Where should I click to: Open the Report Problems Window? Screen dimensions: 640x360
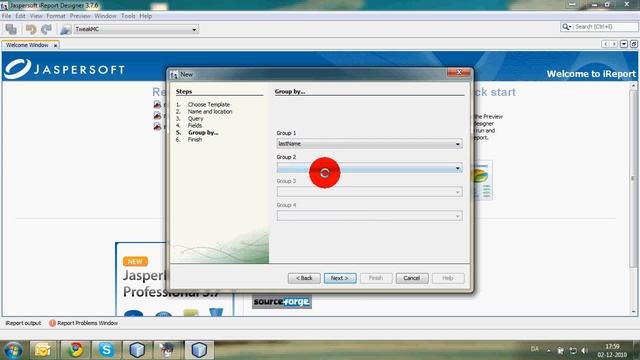click(87, 323)
